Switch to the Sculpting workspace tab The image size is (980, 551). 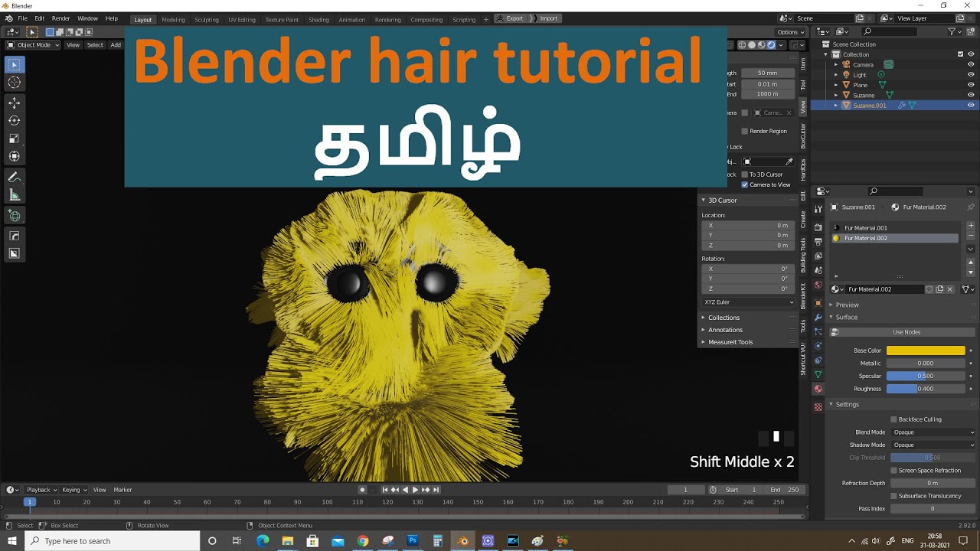point(207,19)
